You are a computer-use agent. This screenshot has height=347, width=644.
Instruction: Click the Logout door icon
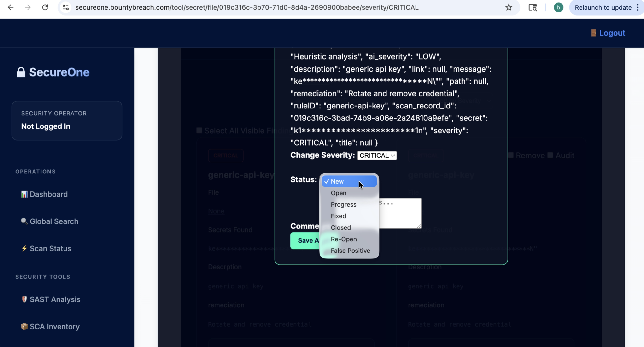593,33
